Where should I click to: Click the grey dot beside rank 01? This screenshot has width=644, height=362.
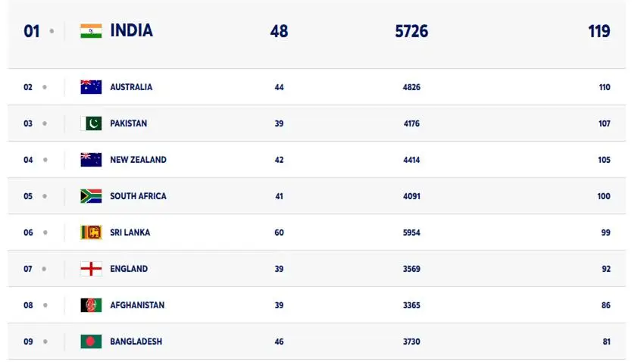click(x=52, y=31)
